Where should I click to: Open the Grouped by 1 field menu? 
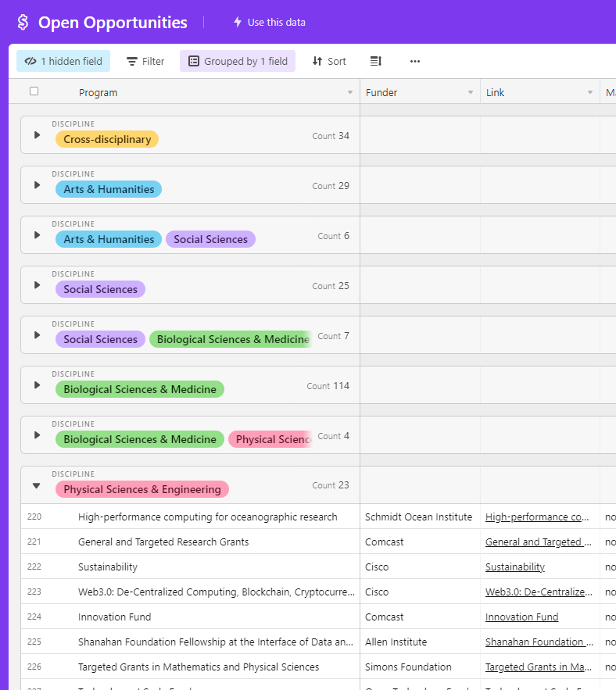[x=238, y=61]
